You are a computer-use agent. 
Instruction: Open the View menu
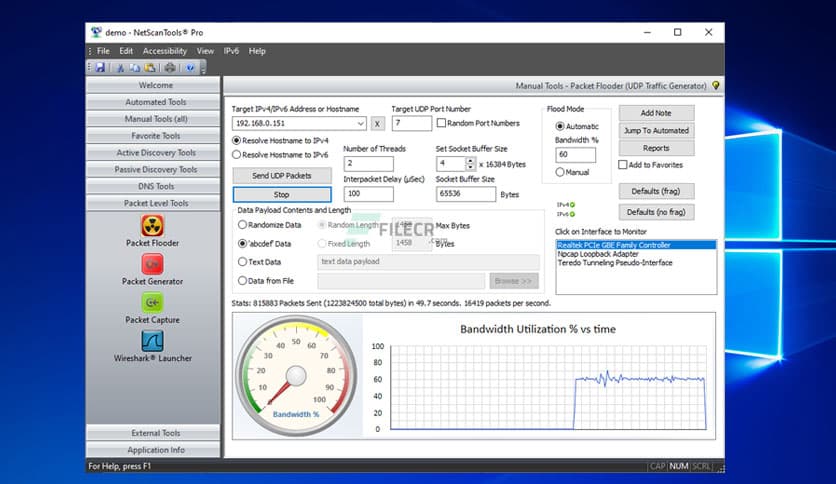205,51
